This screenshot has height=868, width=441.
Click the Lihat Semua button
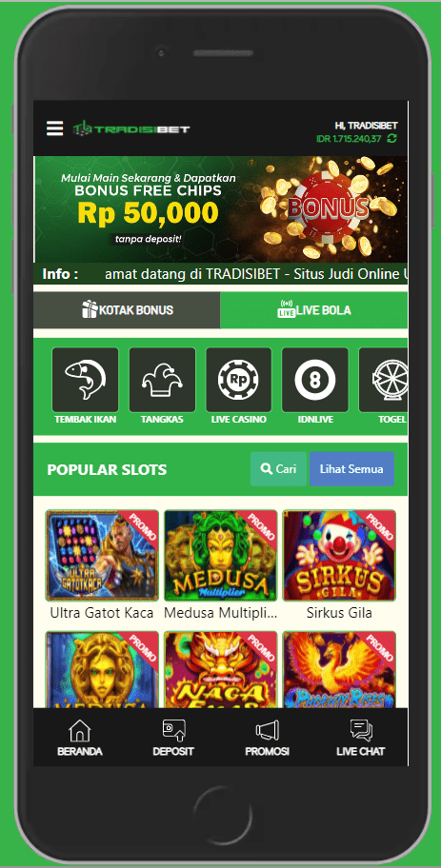(351, 469)
